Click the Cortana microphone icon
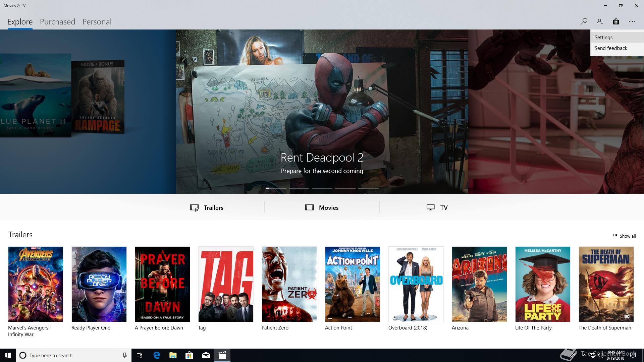Image resolution: width=644 pixels, height=362 pixels. (x=124, y=355)
